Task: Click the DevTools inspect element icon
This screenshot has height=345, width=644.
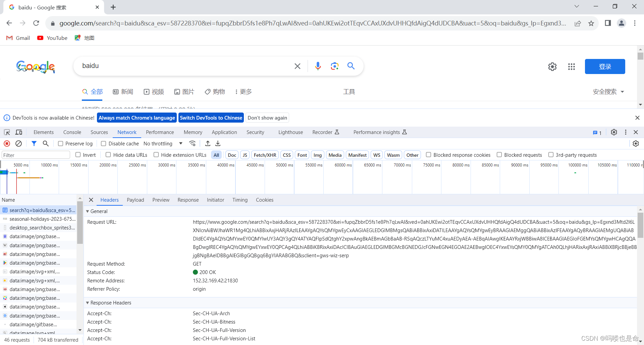Action: point(7,132)
